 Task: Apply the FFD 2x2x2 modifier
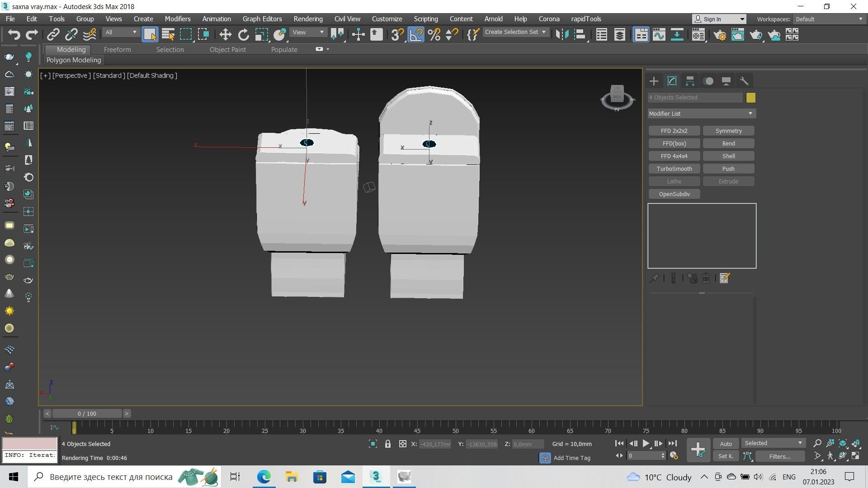(x=674, y=131)
